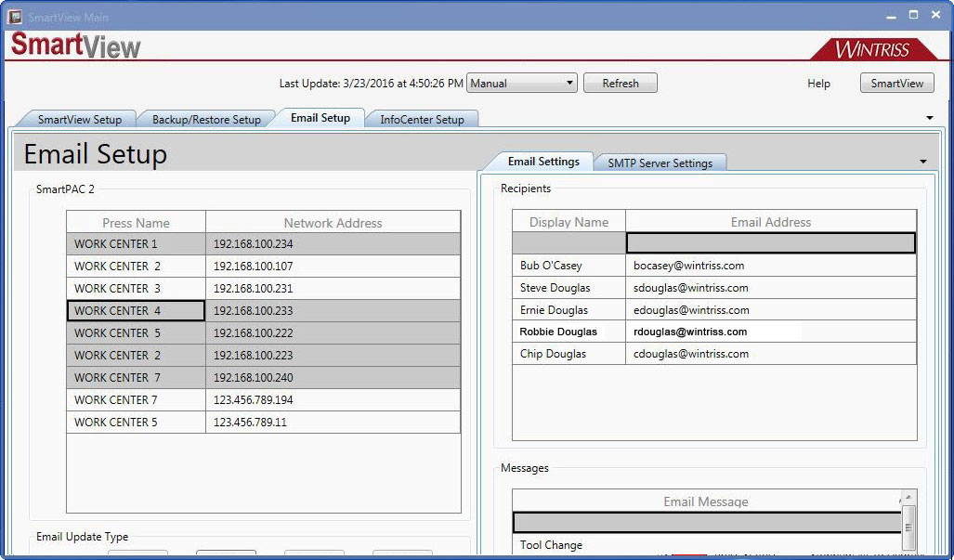Close the SmartView Main window

tap(936, 15)
